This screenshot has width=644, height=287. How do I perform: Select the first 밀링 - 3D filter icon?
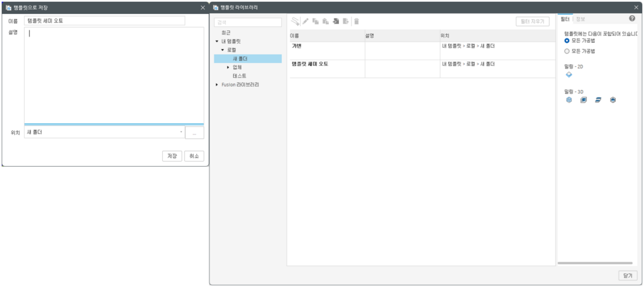pos(569,100)
